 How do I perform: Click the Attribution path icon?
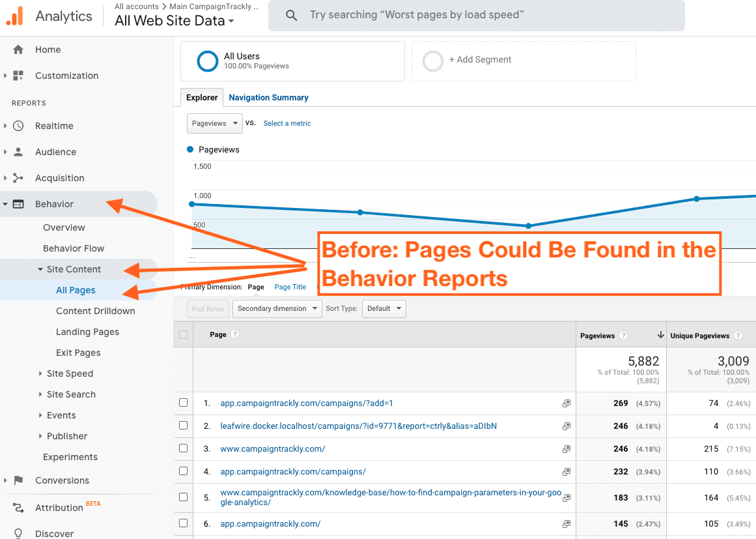click(x=18, y=508)
